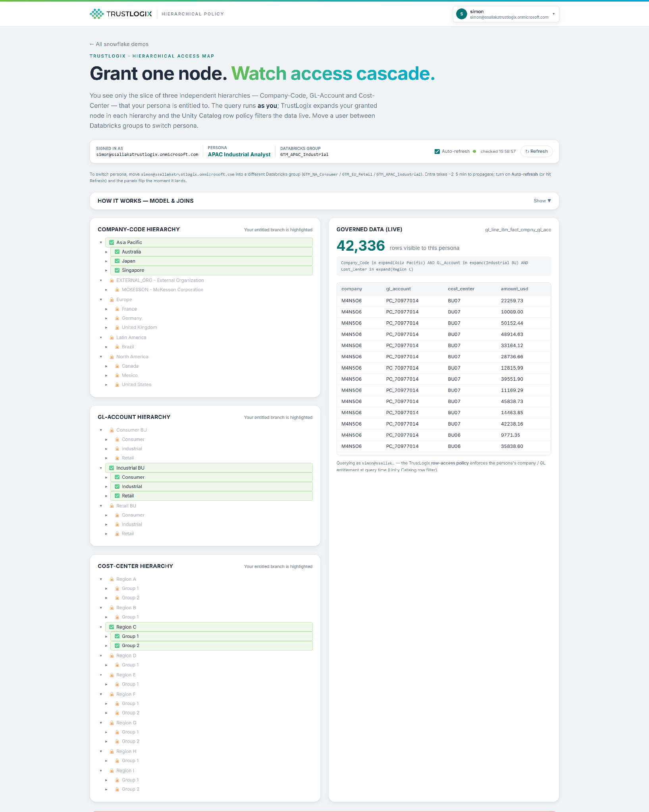Toggle the Asia Pacific checkbox
The height and width of the screenshot is (812, 649).
click(112, 242)
